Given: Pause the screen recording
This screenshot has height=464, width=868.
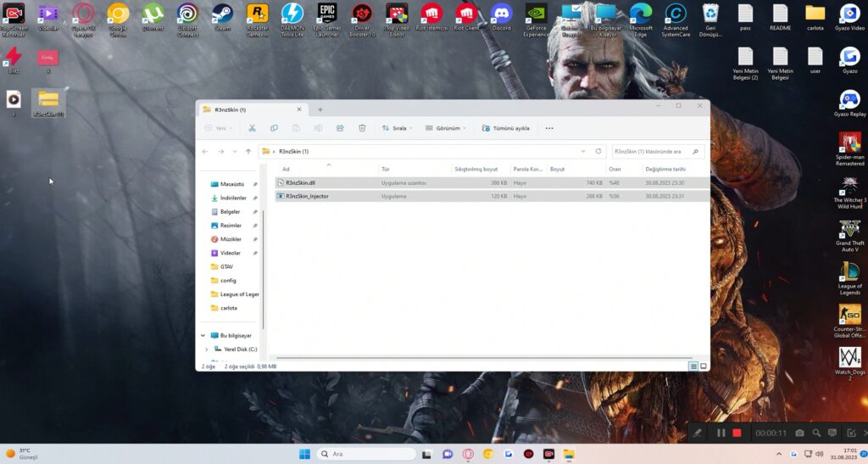Looking at the screenshot, I should (721, 433).
